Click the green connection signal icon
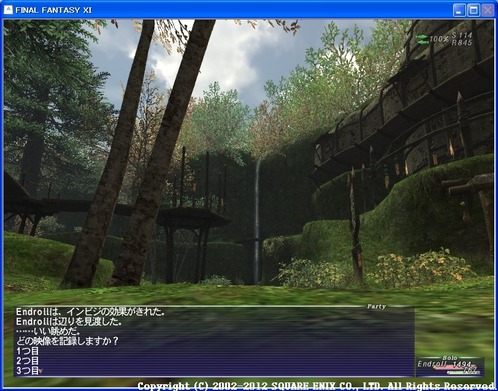The height and width of the screenshot is (391, 498). click(422, 39)
